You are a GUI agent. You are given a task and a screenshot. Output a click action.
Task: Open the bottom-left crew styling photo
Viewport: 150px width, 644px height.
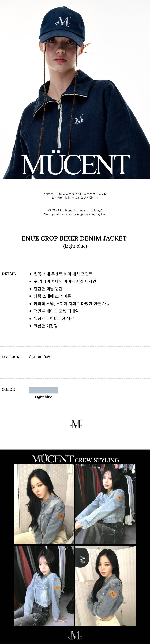[44, 586]
